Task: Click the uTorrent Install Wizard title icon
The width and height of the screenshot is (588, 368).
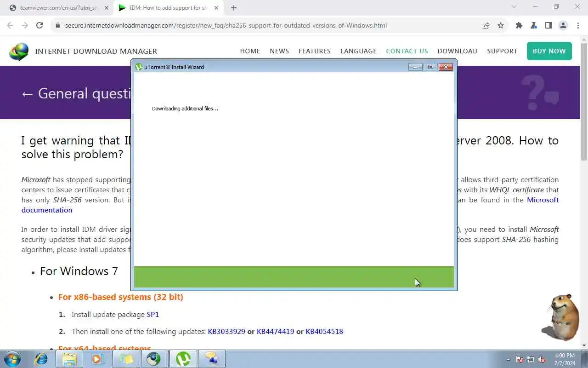Action: tap(139, 67)
